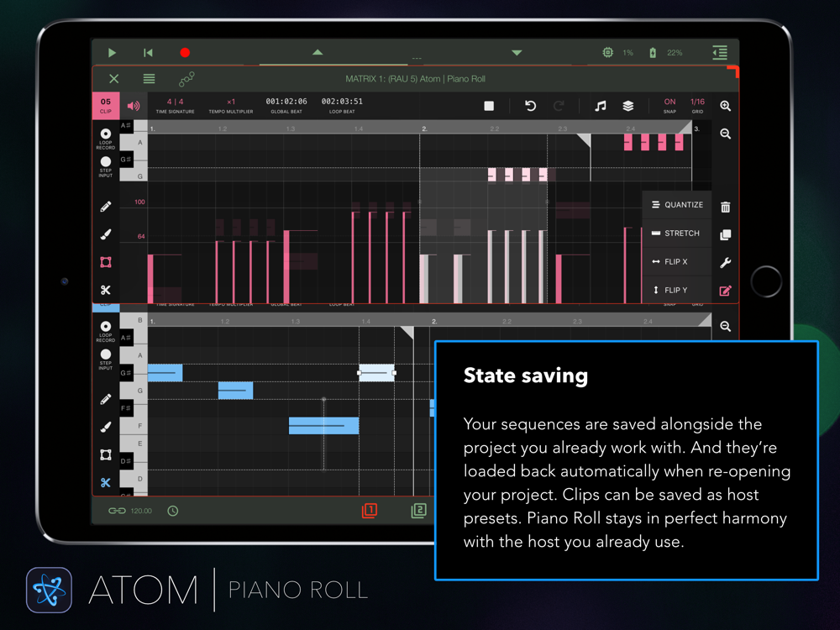Viewport: 840px width, 630px height.
Task: Toggle the link sync icon by 120.00
Action: point(117,511)
